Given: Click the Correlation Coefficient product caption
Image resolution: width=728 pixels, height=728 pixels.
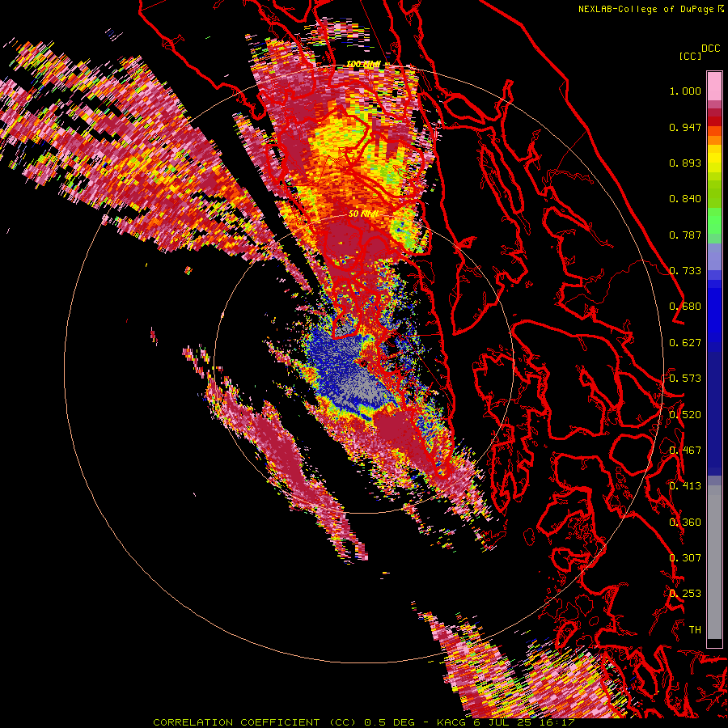Looking at the screenshot, I should 363,722.
